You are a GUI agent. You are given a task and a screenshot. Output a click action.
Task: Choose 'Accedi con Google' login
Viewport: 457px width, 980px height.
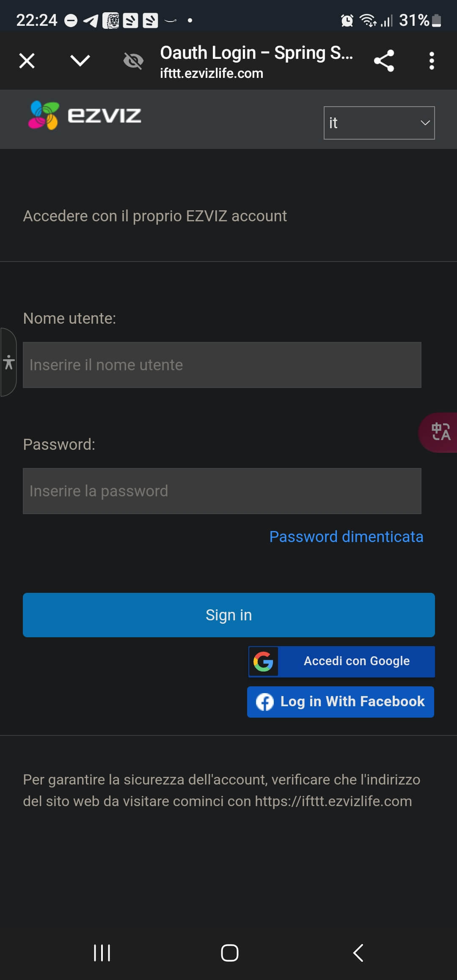pos(341,661)
